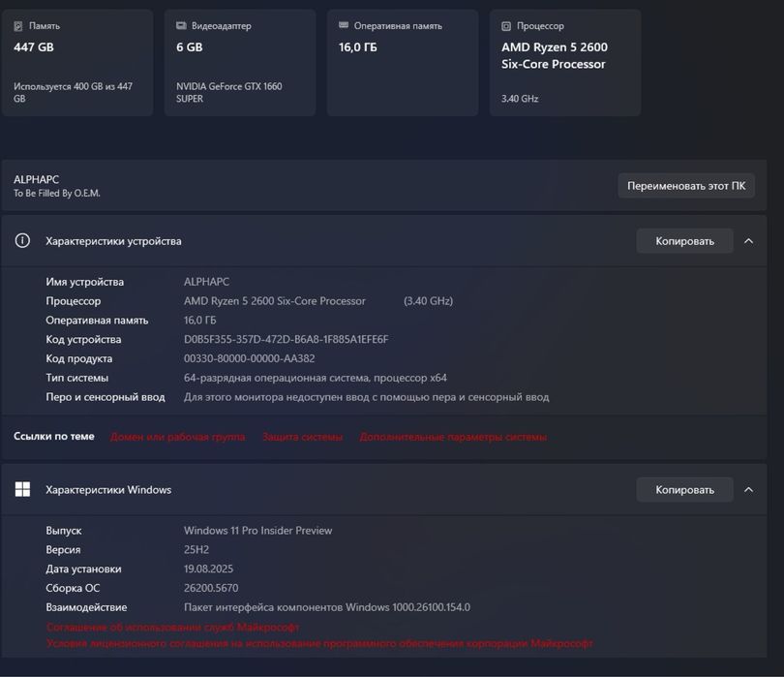Select the product ID 00330-80000-00000-AA382
Image resolution: width=784 pixels, height=677 pixels.
(x=250, y=358)
